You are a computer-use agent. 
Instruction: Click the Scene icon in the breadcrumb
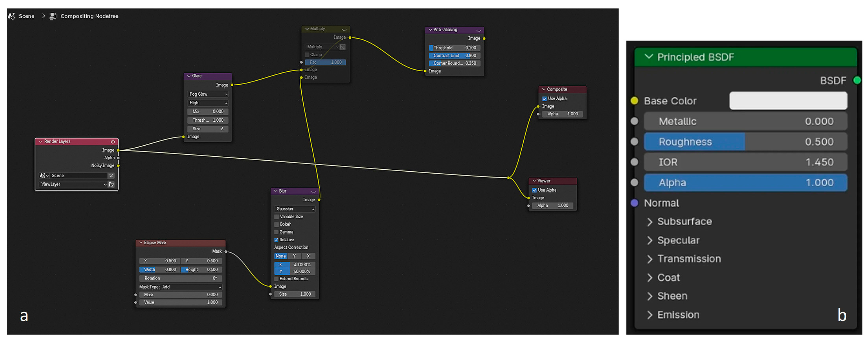click(11, 16)
